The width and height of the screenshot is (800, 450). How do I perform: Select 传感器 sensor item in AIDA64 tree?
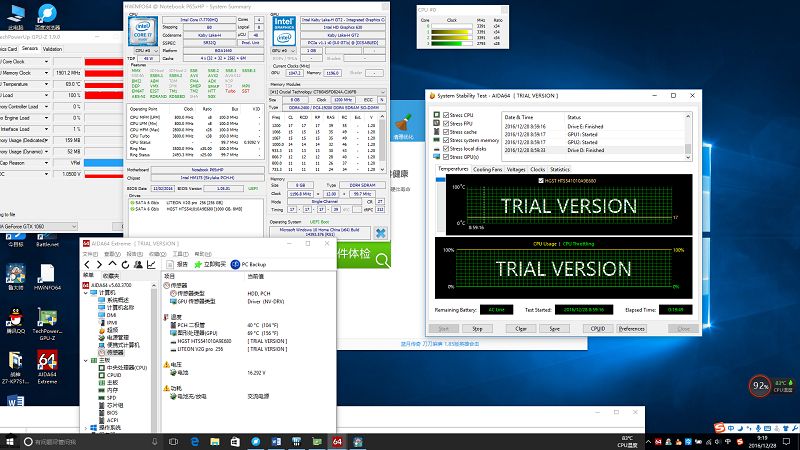pos(115,353)
